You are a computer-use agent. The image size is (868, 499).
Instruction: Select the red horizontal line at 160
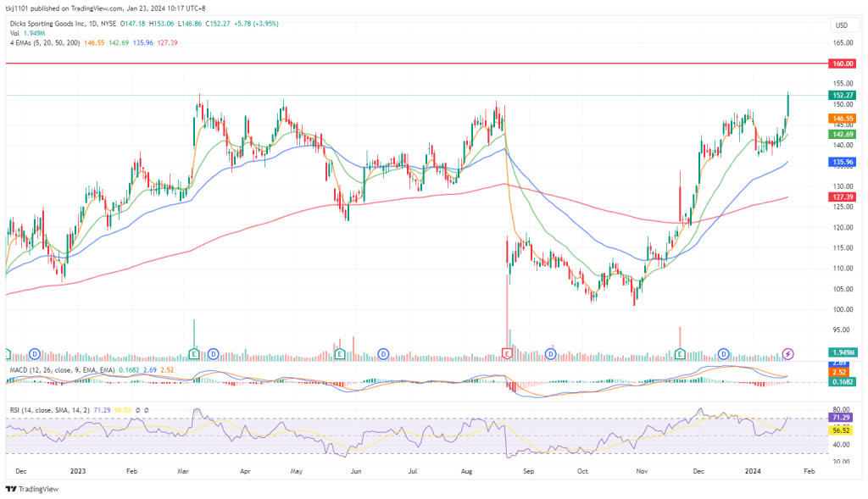click(416, 64)
